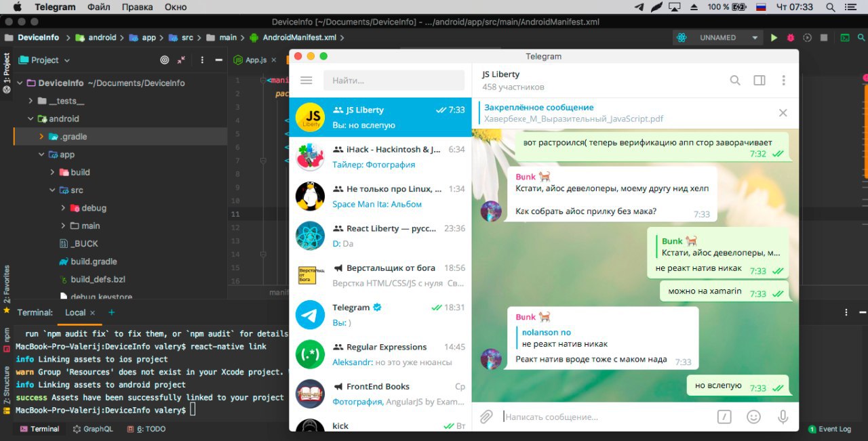Attach a file with the paperclip
The image size is (868, 441).
tap(486, 417)
